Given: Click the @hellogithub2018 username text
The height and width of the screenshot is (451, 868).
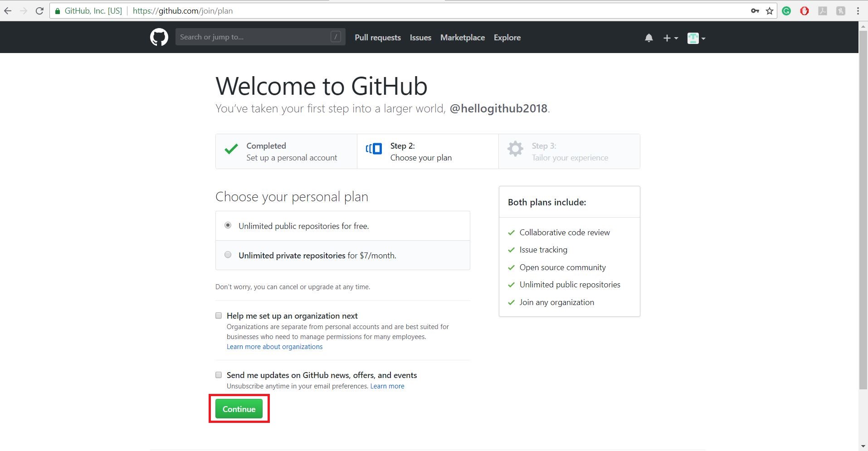Looking at the screenshot, I should click(x=498, y=108).
